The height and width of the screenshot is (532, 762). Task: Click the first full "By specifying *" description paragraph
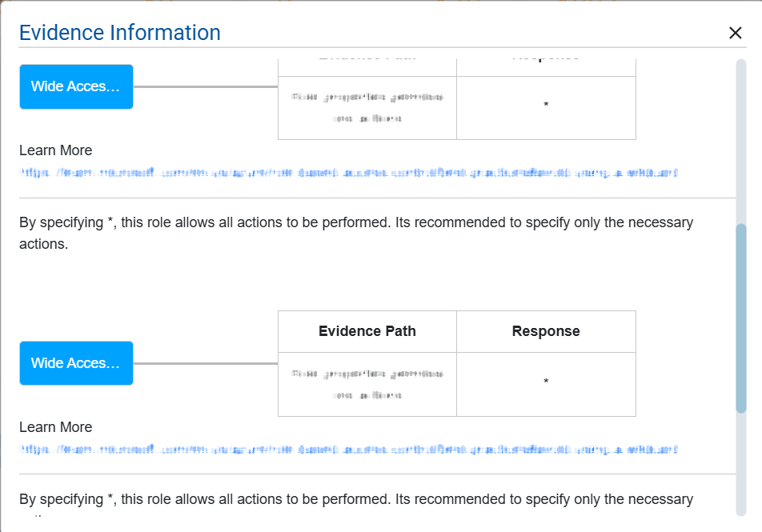[x=356, y=233]
